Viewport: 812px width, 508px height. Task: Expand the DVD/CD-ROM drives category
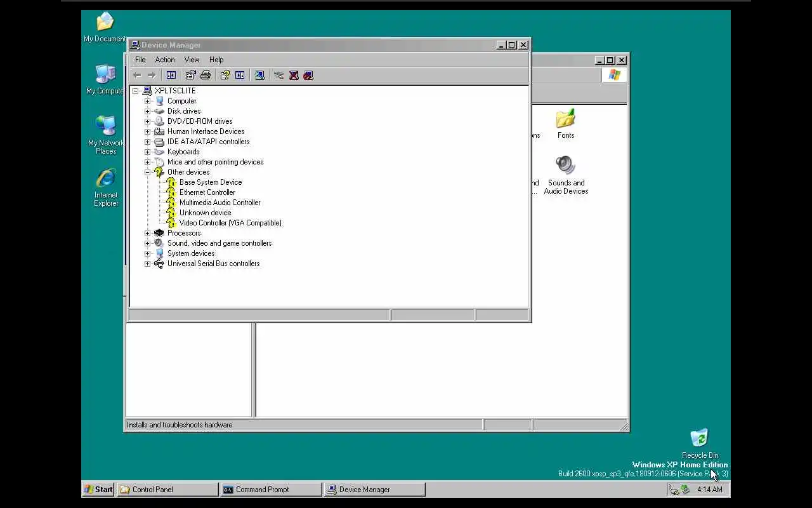(148, 121)
